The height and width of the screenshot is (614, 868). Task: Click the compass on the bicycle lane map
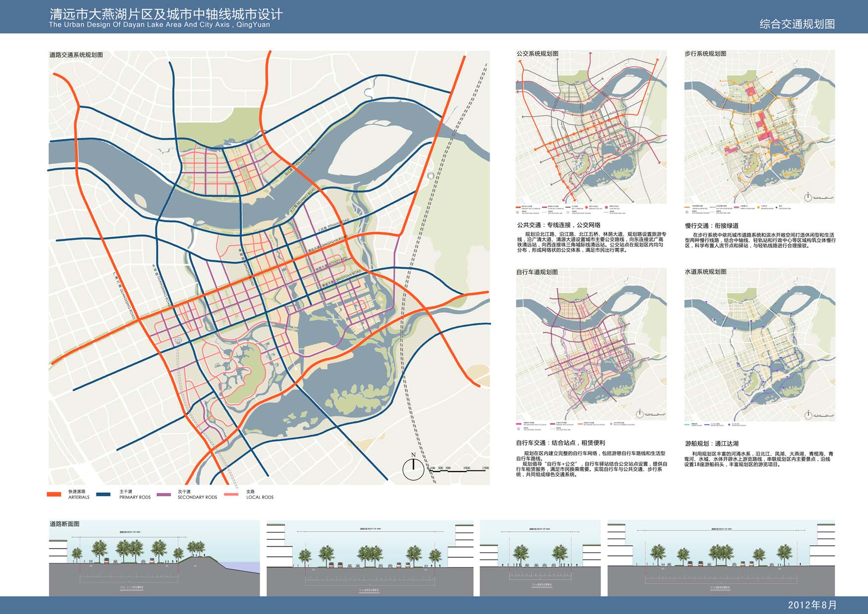click(x=640, y=414)
